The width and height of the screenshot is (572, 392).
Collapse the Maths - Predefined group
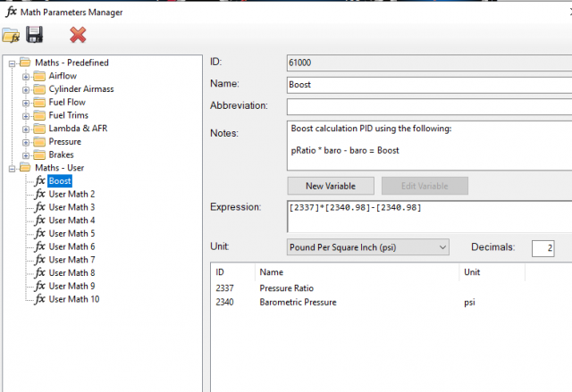tap(13, 63)
